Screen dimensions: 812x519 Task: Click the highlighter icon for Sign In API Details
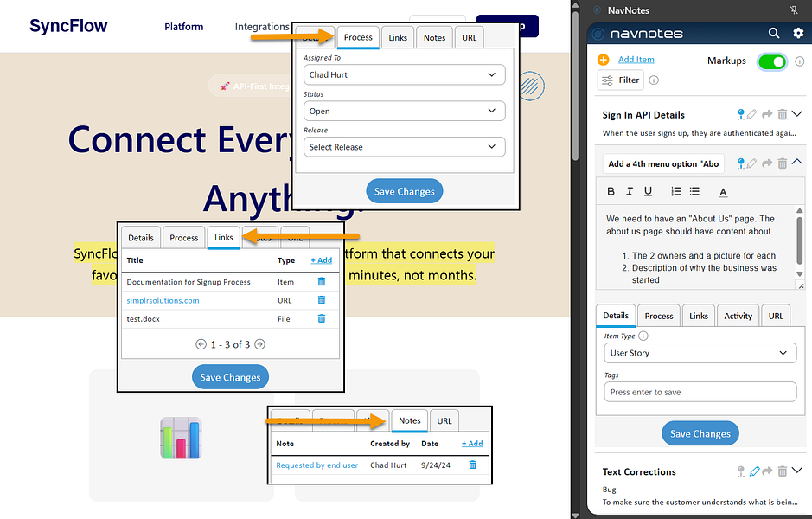point(752,114)
